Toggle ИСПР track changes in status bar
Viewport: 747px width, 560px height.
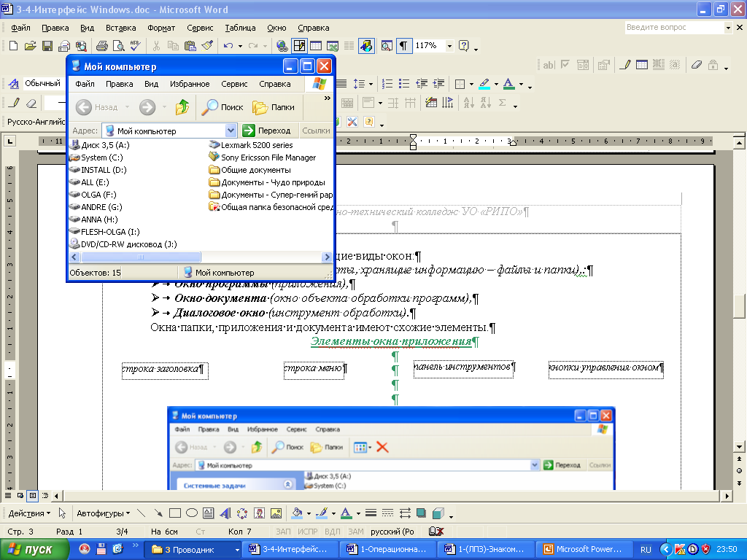tap(308, 531)
